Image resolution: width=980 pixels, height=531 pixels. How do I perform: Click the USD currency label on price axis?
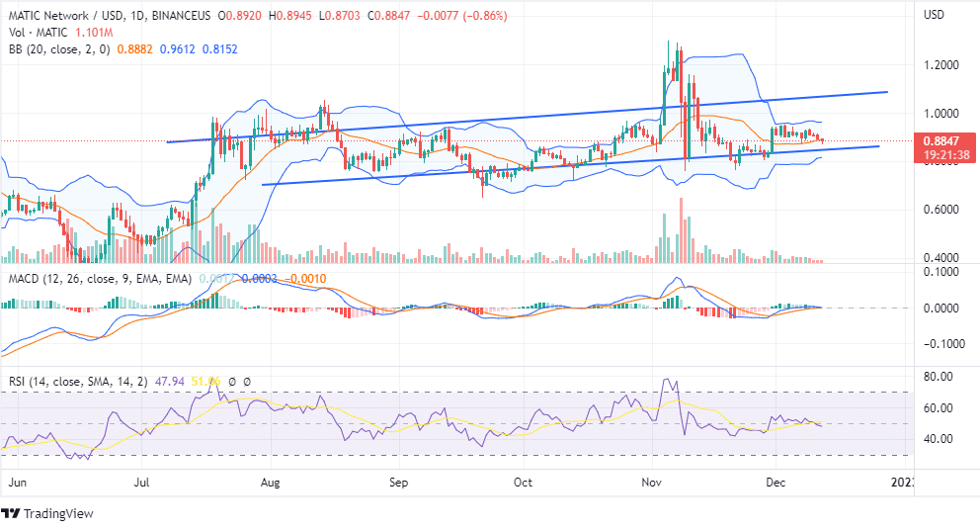pyautogui.click(x=934, y=15)
